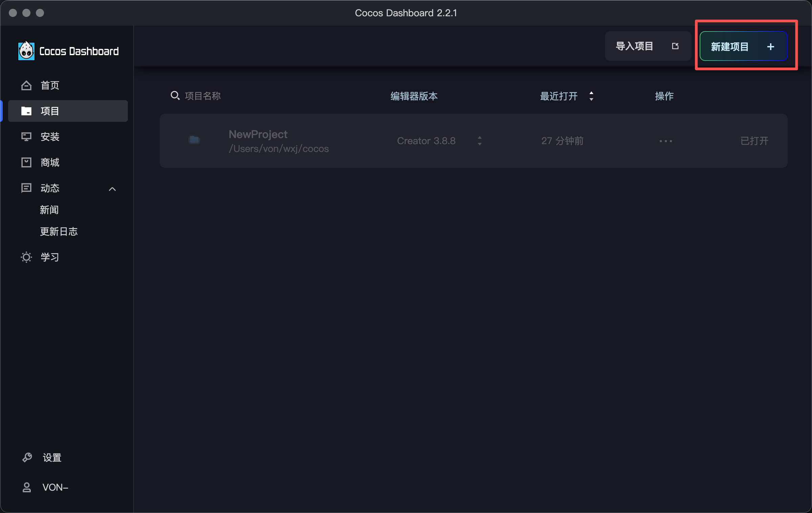Toggle sort order arrows beside 最近打开
The width and height of the screenshot is (812, 513).
click(x=591, y=96)
